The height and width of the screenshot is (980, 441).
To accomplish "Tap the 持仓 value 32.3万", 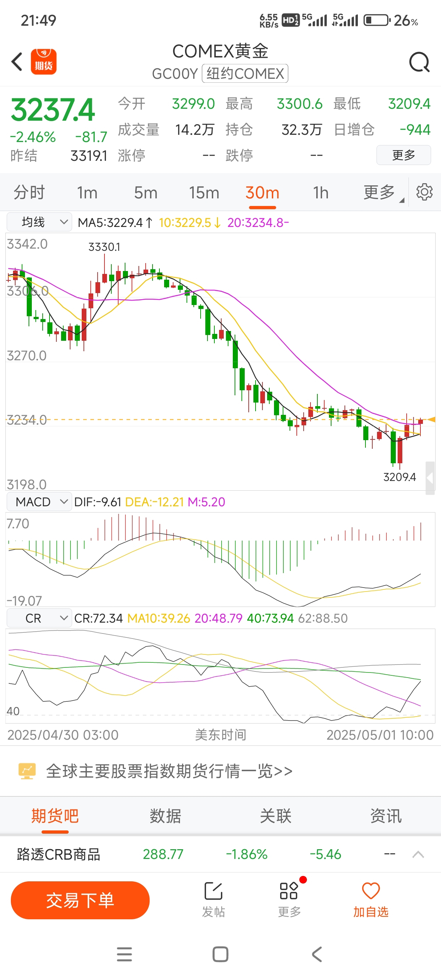I will coord(302,130).
